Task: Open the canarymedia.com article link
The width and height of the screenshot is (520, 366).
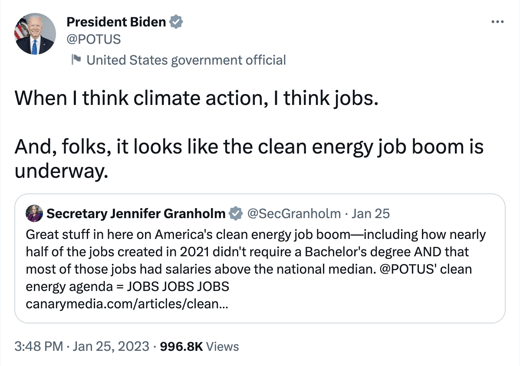Action: pyautogui.click(x=127, y=304)
